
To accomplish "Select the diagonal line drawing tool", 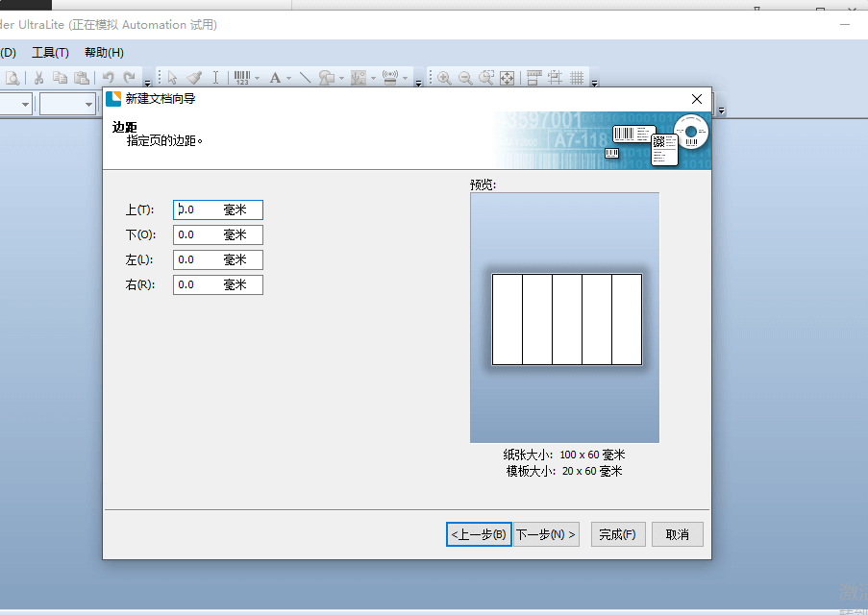I will pos(305,78).
